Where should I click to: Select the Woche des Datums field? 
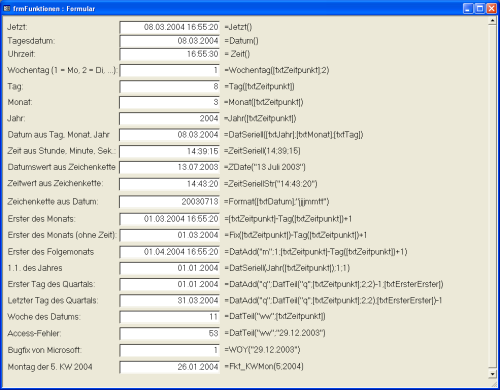tap(169, 317)
